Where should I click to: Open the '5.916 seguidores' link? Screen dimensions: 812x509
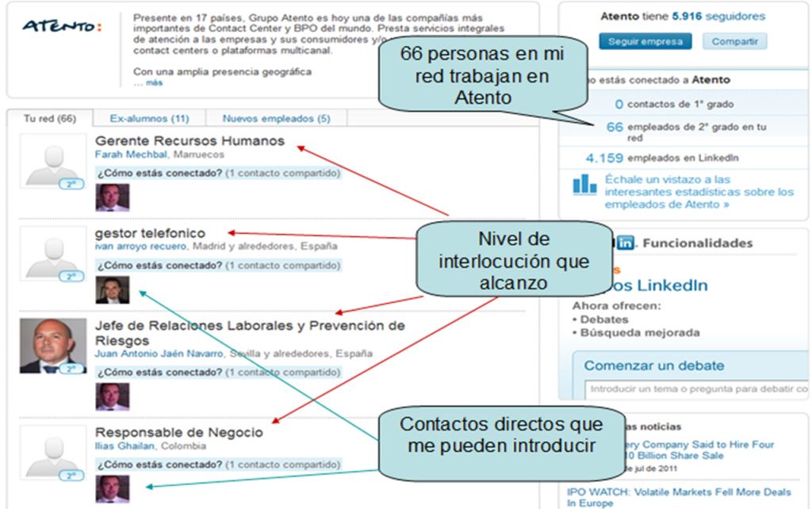[x=718, y=16]
